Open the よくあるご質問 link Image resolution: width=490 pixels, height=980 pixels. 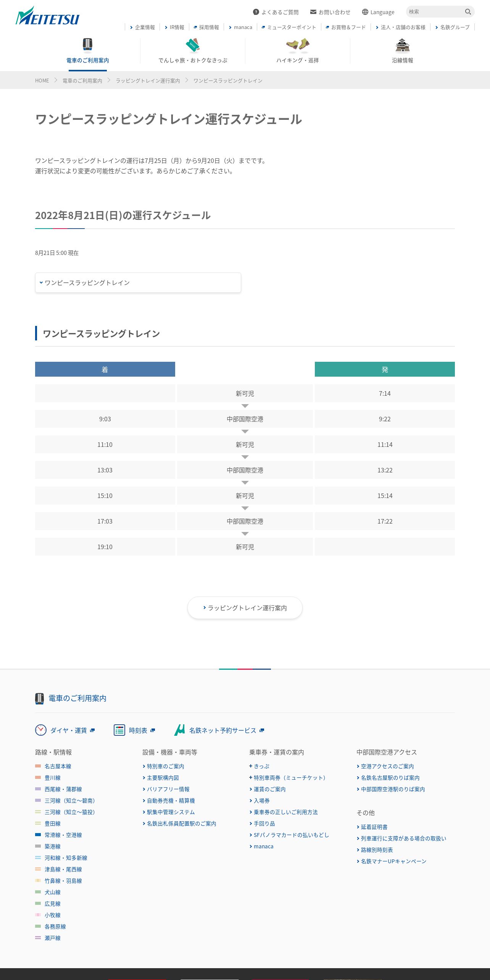pyautogui.click(x=276, y=12)
